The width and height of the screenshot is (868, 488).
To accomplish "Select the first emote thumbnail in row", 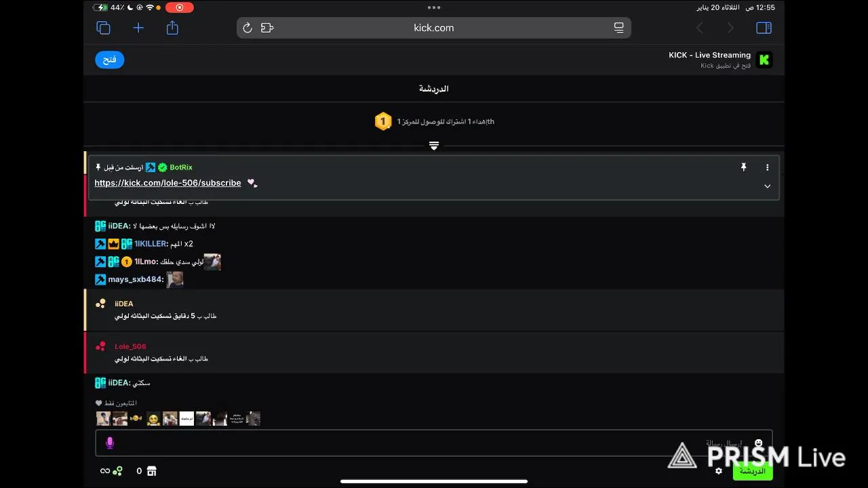I will coord(103,419).
